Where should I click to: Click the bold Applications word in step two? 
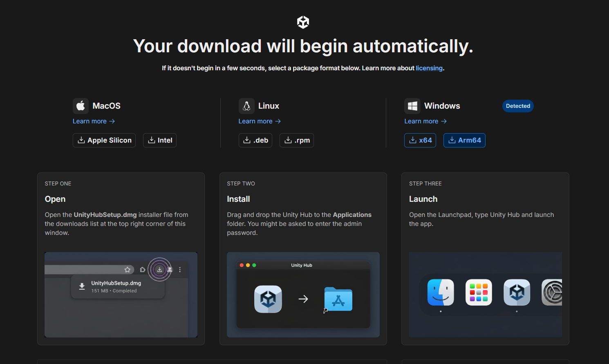(352, 215)
